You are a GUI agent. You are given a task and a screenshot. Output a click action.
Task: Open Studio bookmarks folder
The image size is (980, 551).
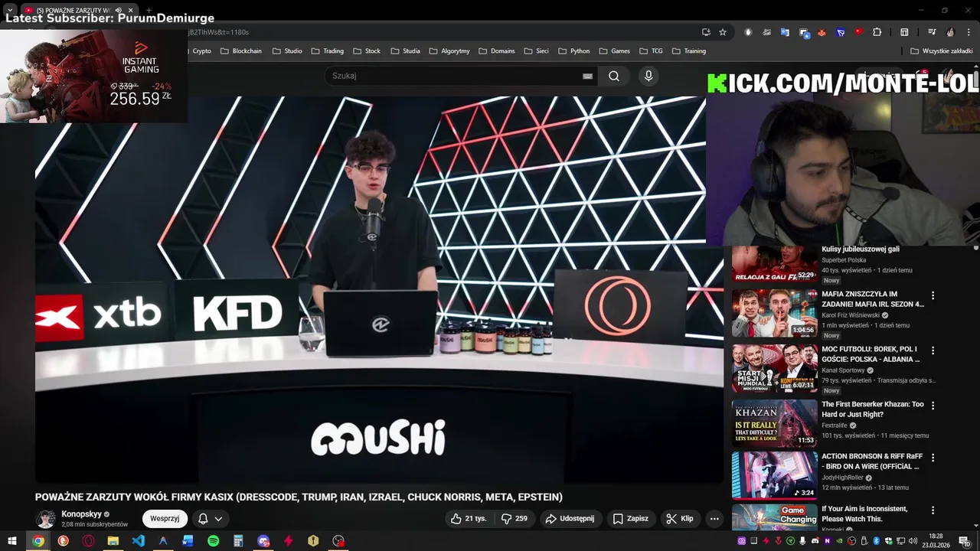[x=287, y=51]
